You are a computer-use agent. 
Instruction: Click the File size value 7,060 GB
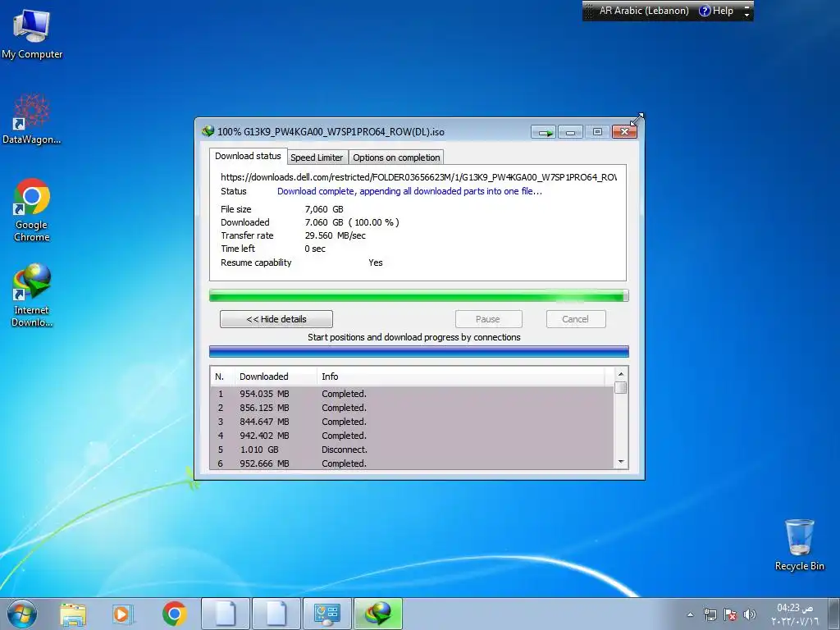coord(324,209)
